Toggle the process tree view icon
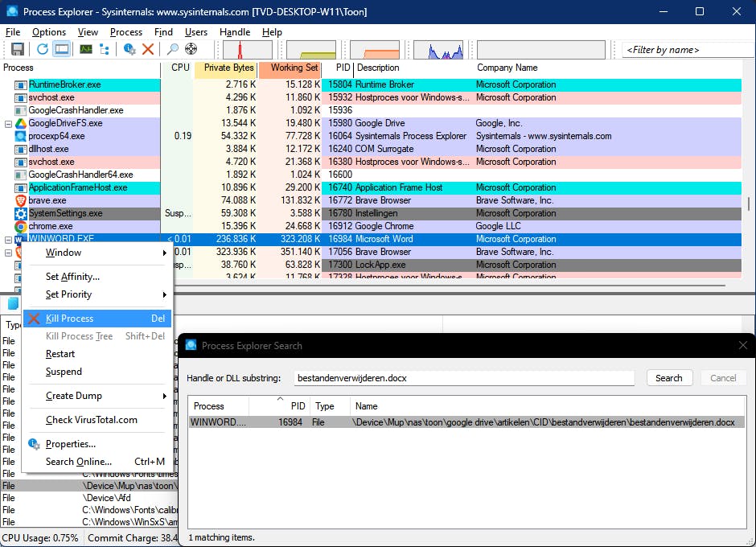Screen dimensions: 756x547 pyautogui.click(x=104, y=49)
